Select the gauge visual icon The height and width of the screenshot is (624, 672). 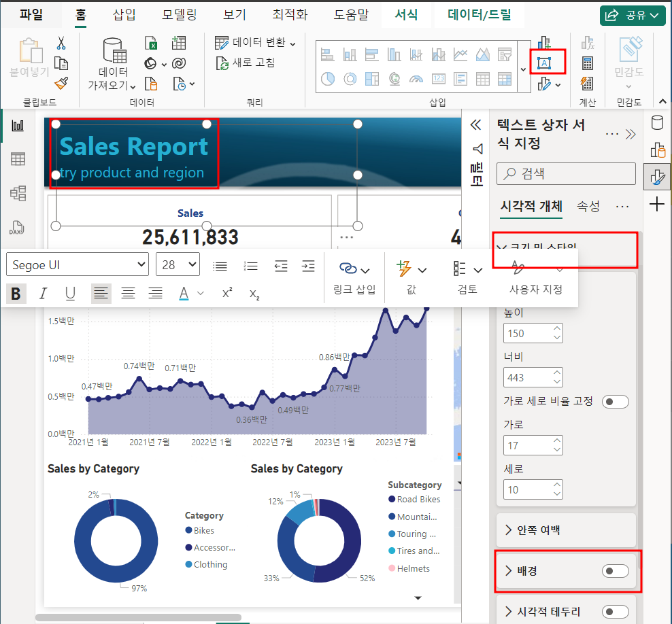tap(416, 79)
